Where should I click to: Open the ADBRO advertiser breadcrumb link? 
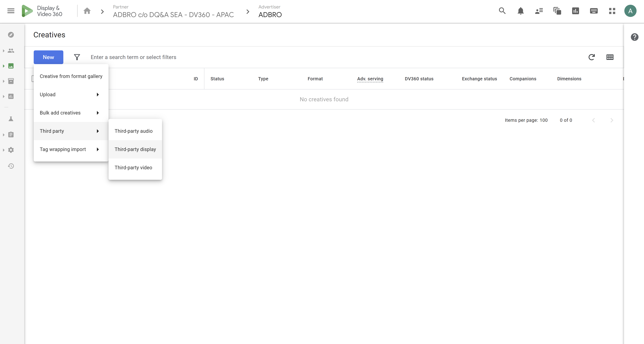coord(270,15)
